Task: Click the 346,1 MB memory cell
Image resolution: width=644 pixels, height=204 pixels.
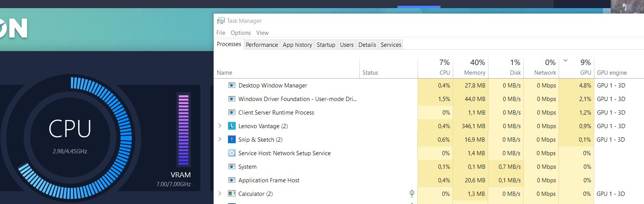Action: (470, 126)
